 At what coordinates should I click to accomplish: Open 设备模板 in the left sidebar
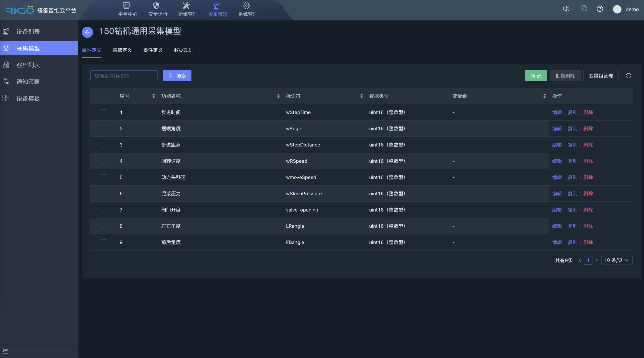coord(28,98)
